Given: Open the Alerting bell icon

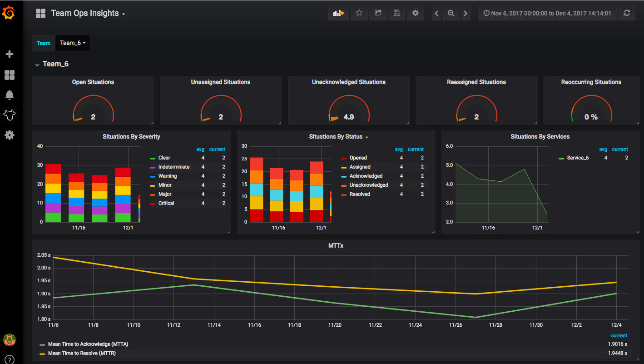Looking at the screenshot, I should tap(9, 95).
